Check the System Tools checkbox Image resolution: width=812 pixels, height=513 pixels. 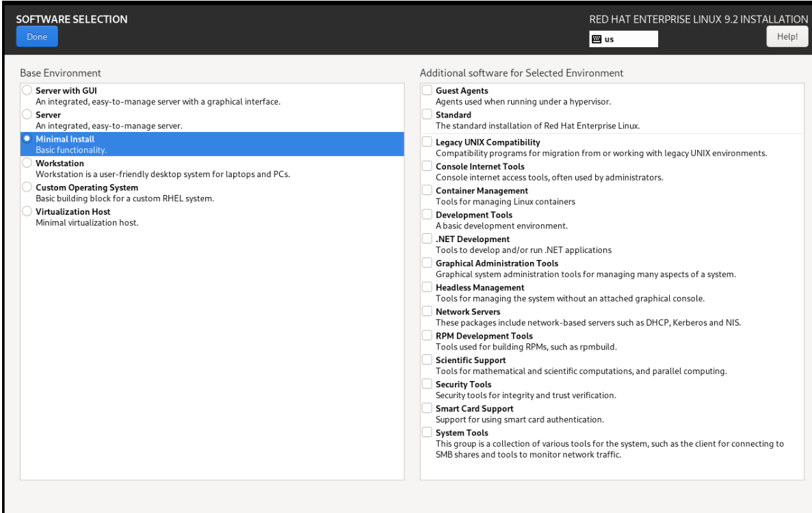427,432
